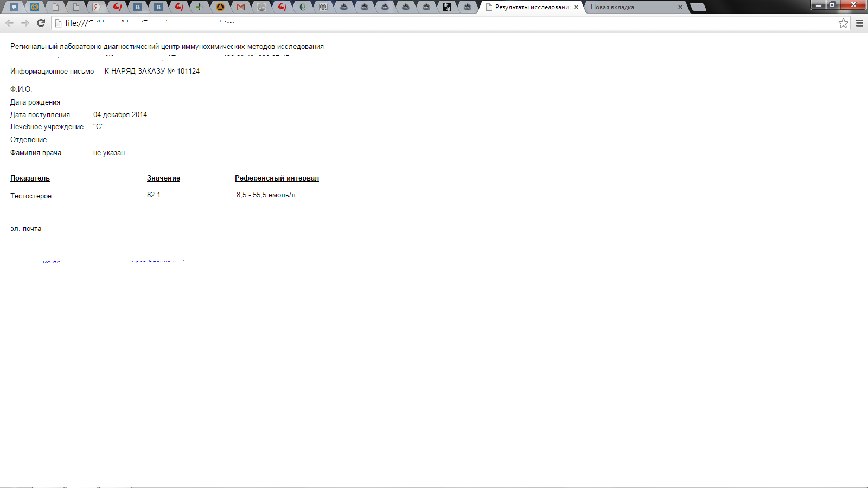Bookmark this page with the star icon
The width and height of the screenshot is (868, 488).
843,23
